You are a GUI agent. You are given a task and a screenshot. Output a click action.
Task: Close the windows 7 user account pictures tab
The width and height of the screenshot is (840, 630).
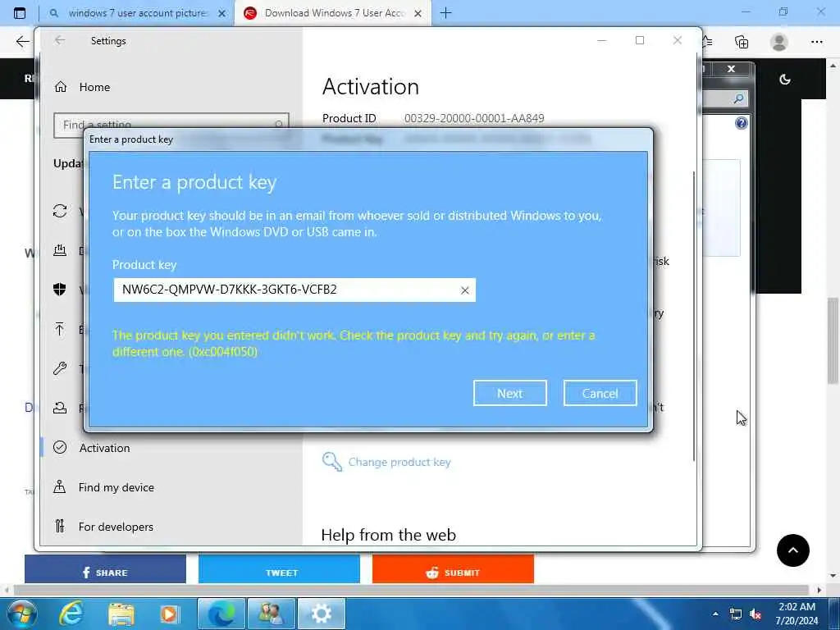(221, 14)
